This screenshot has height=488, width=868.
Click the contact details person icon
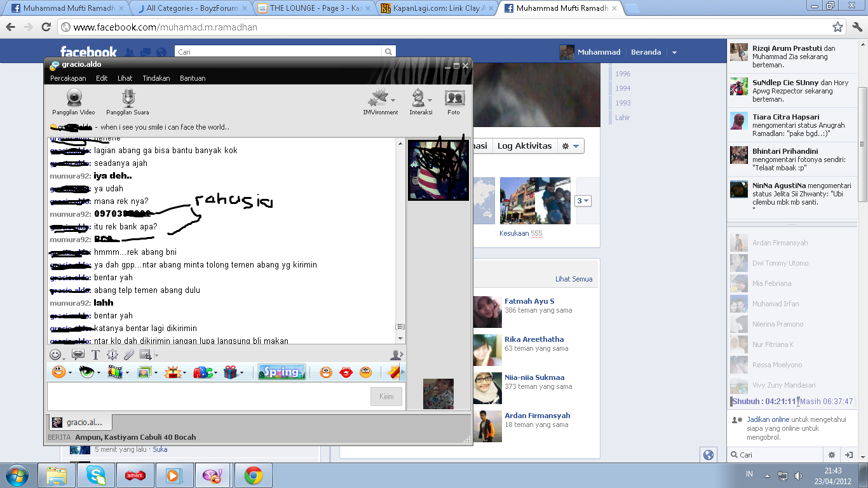(397, 355)
